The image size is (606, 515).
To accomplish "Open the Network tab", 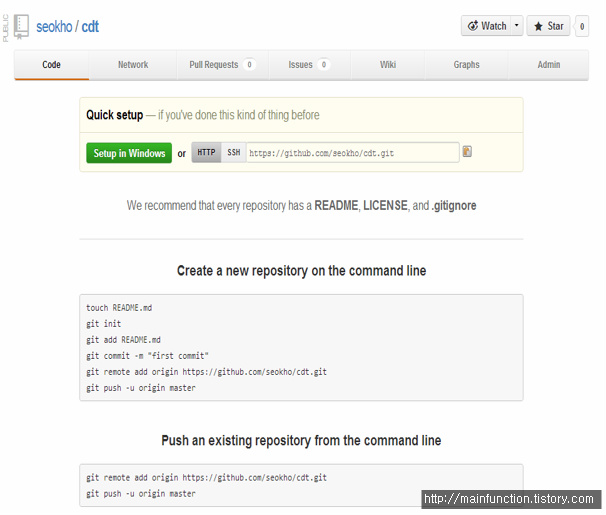I will (x=133, y=65).
